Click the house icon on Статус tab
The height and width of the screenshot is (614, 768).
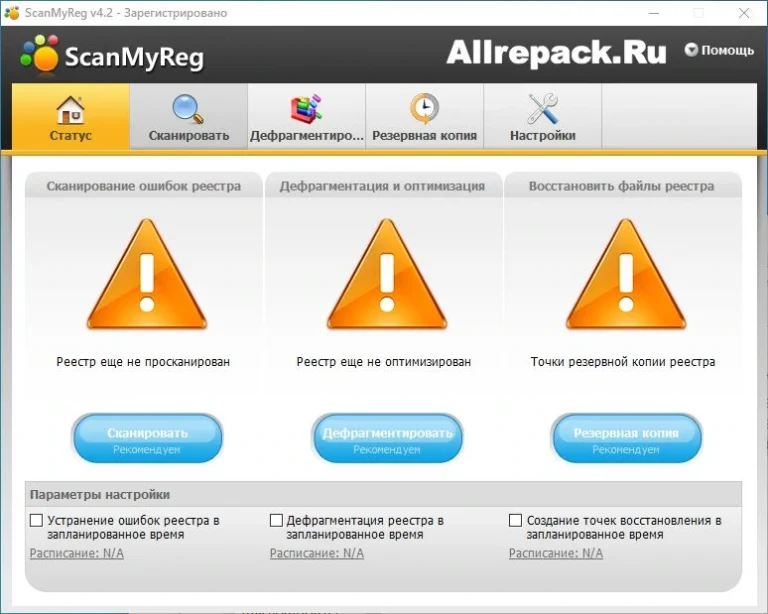pos(71,109)
